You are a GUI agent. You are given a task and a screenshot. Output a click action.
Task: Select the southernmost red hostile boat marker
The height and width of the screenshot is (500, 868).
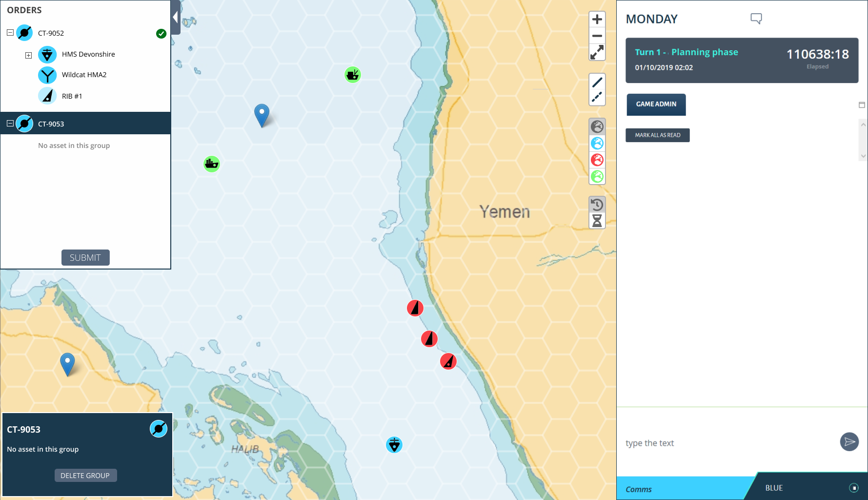pos(448,361)
